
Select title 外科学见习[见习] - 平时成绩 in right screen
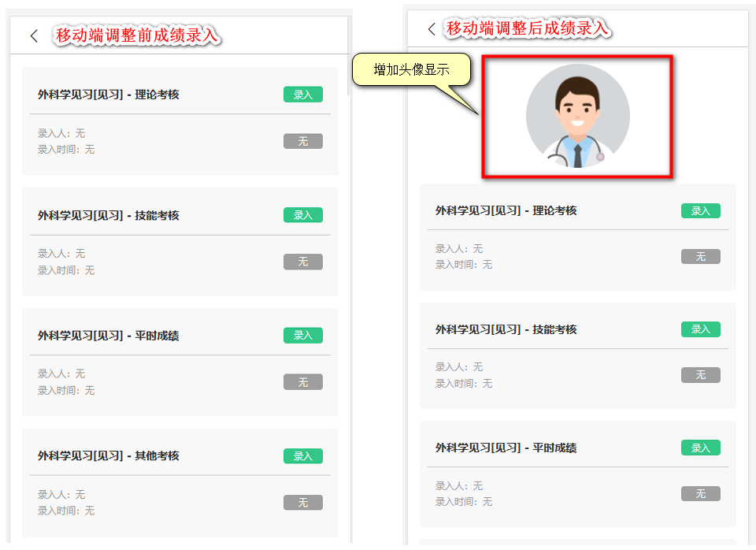coord(506,448)
